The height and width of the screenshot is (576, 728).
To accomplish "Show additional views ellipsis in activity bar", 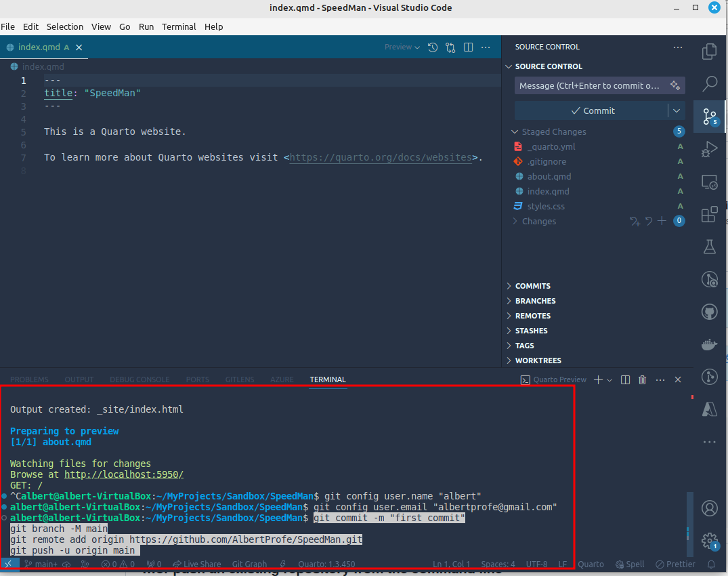I will (x=709, y=442).
